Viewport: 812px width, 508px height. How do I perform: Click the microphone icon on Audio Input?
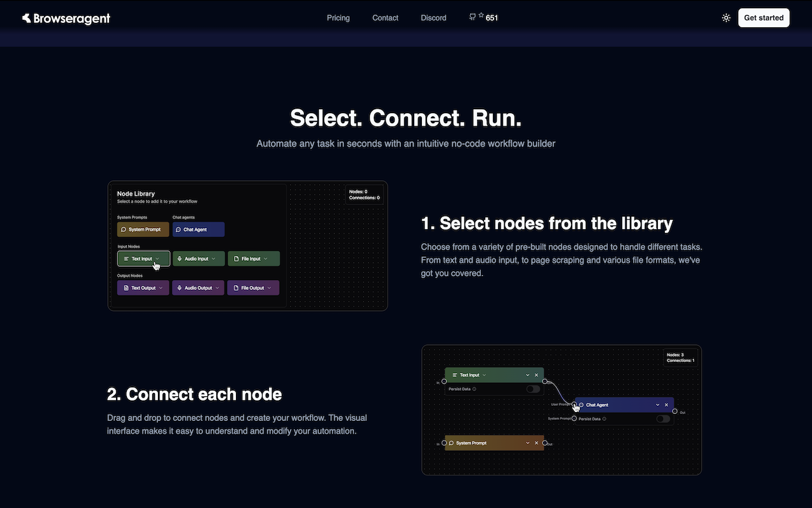180,259
